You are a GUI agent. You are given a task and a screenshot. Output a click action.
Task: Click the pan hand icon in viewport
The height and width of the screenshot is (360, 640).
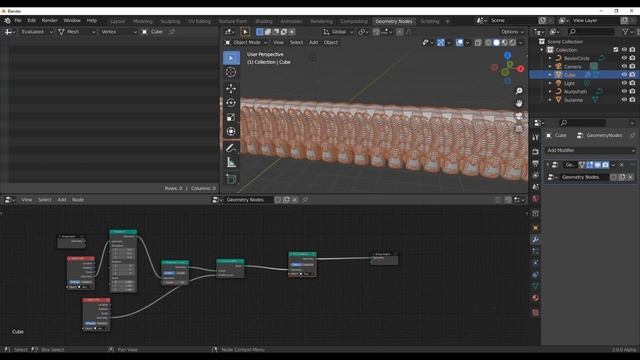[519, 103]
